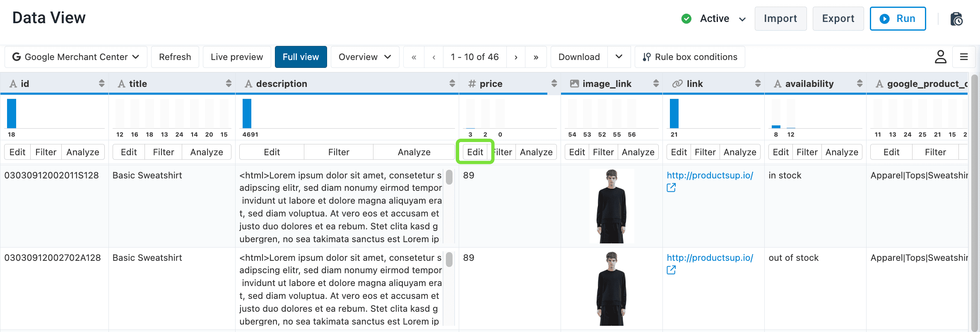Analyze the link column
This screenshot has width=980, height=332.
[740, 152]
